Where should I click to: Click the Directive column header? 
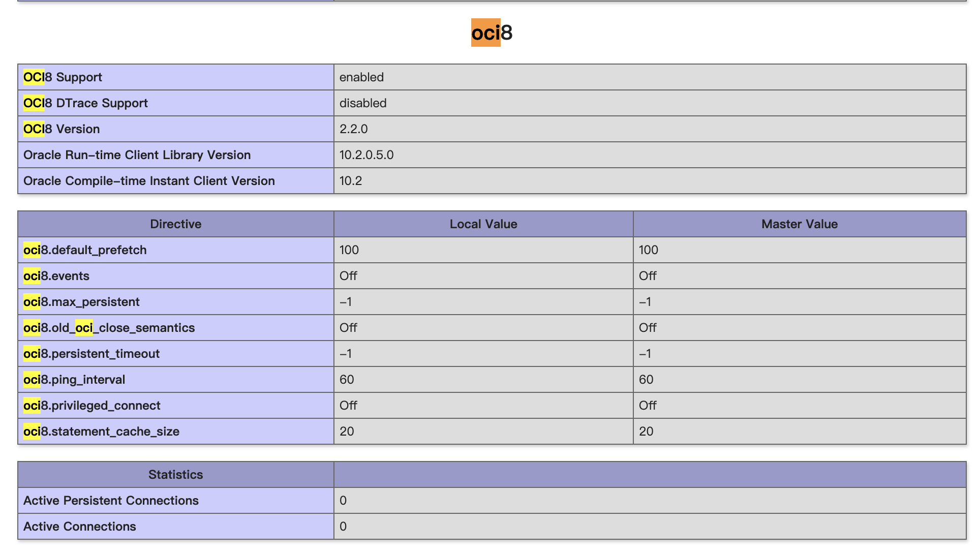click(175, 224)
